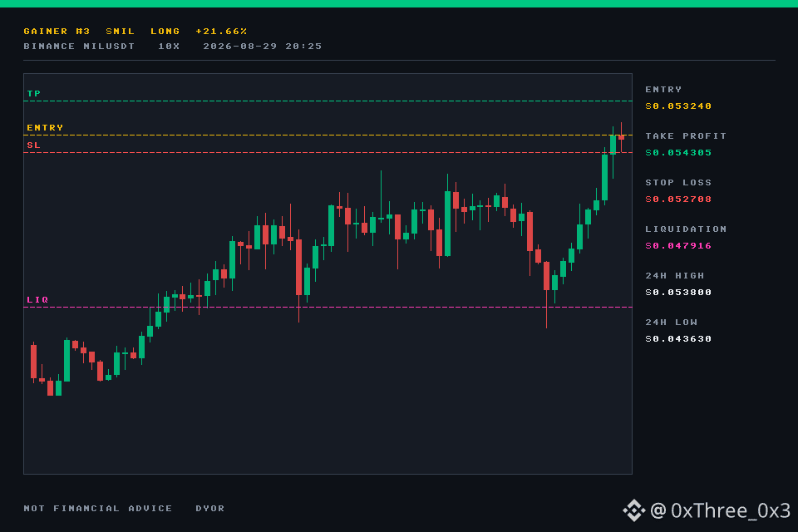Click the 10X leverage label
The height and width of the screenshot is (532, 798).
tap(169, 46)
